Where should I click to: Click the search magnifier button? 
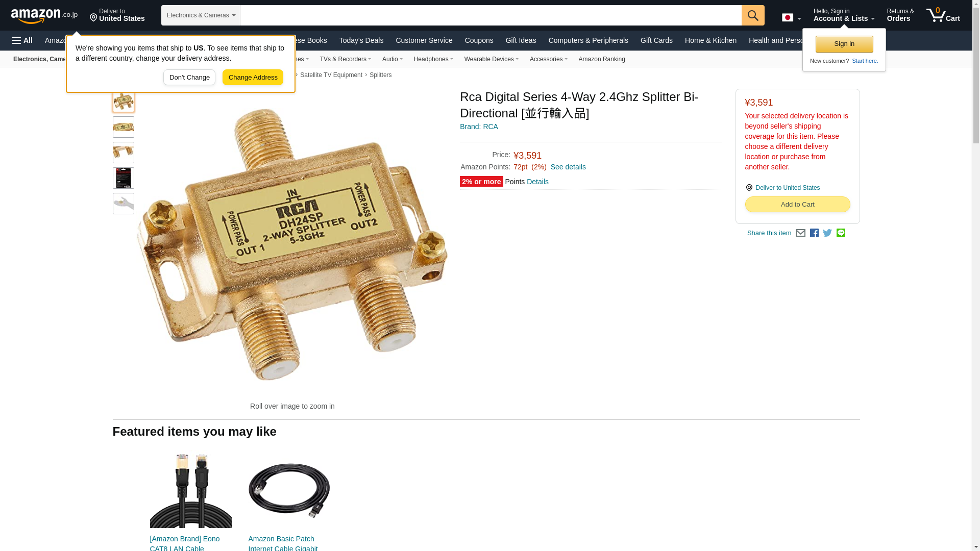[753, 15]
